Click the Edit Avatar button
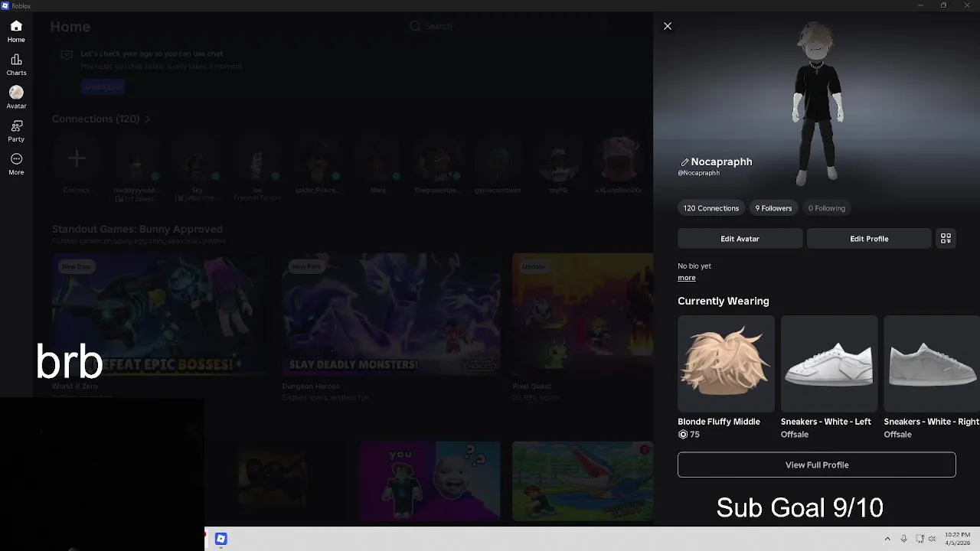The image size is (980, 551). pos(740,239)
